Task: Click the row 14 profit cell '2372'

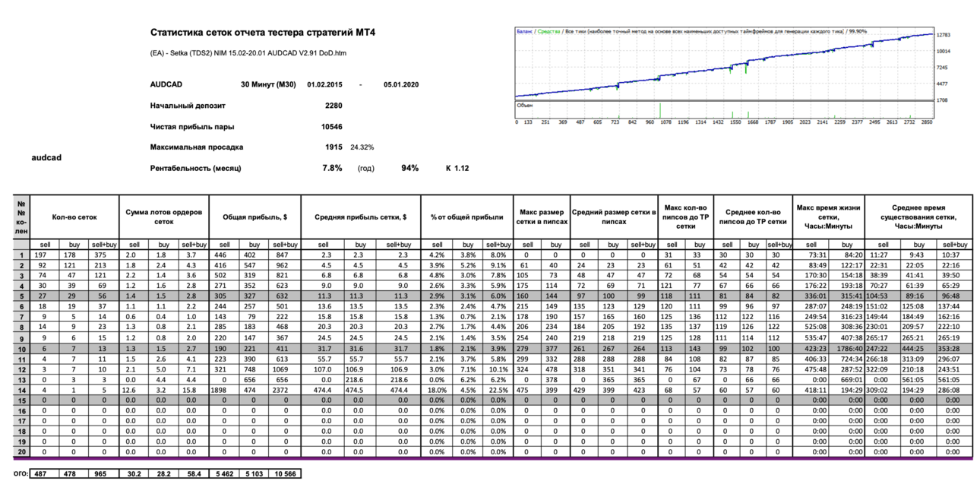Action: click(285, 391)
